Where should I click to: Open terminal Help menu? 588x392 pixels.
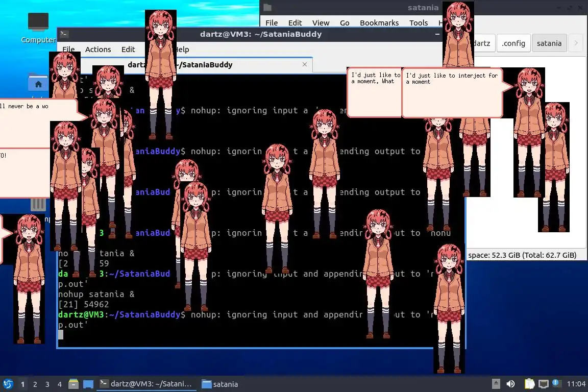(x=182, y=49)
